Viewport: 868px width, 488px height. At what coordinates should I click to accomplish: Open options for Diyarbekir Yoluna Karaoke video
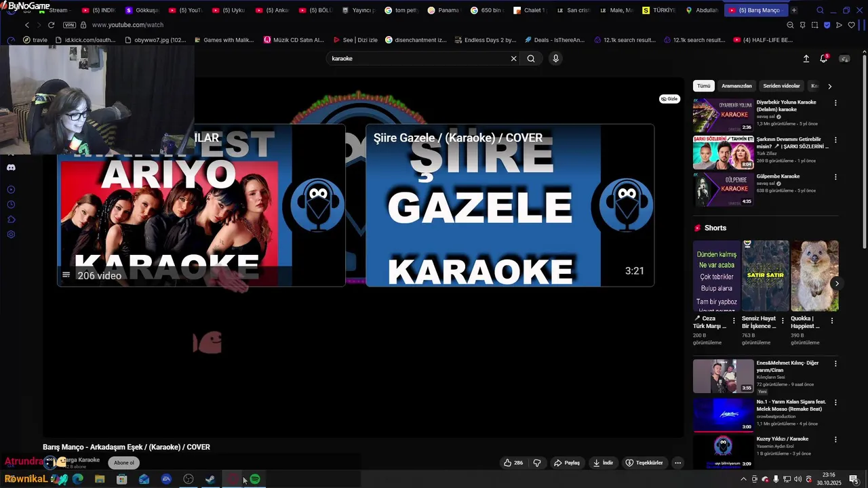(x=835, y=103)
